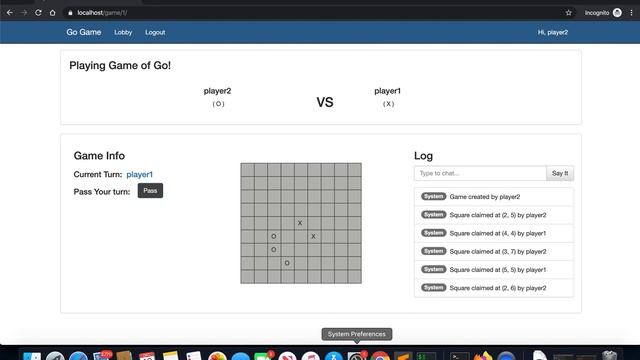The height and width of the screenshot is (360, 640).
Task: Click the player1 current turn link
Action: [140, 175]
